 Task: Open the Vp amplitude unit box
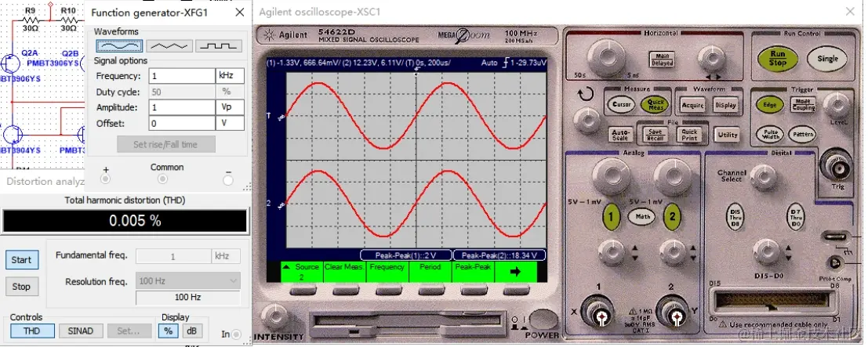230,107
